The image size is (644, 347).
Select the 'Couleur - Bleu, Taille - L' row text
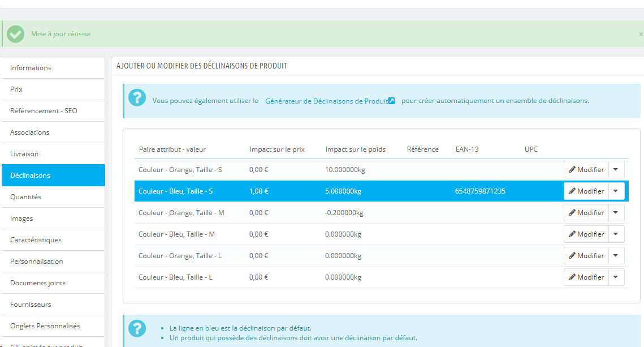(175, 277)
